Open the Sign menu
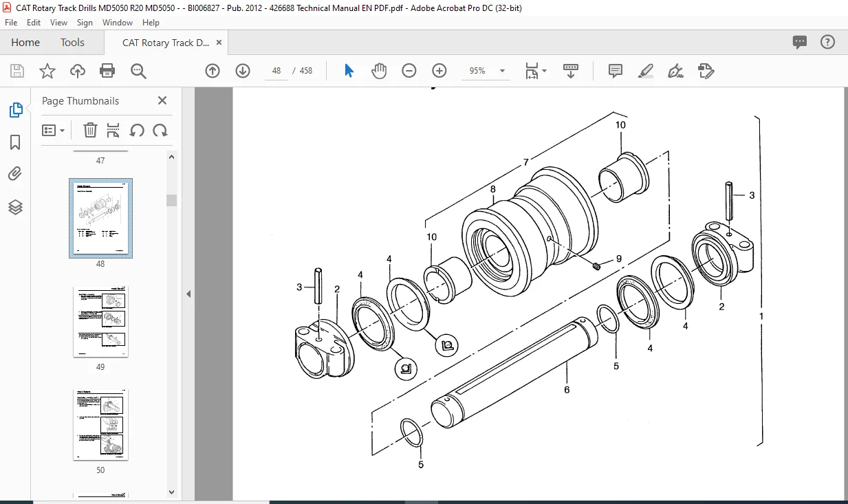Viewport: 848px width, 504px height. click(85, 23)
